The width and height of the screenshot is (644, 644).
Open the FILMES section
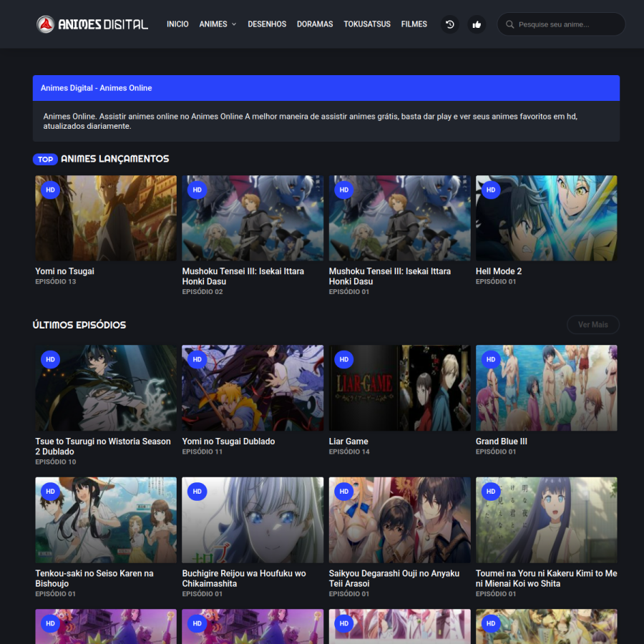tap(414, 24)
